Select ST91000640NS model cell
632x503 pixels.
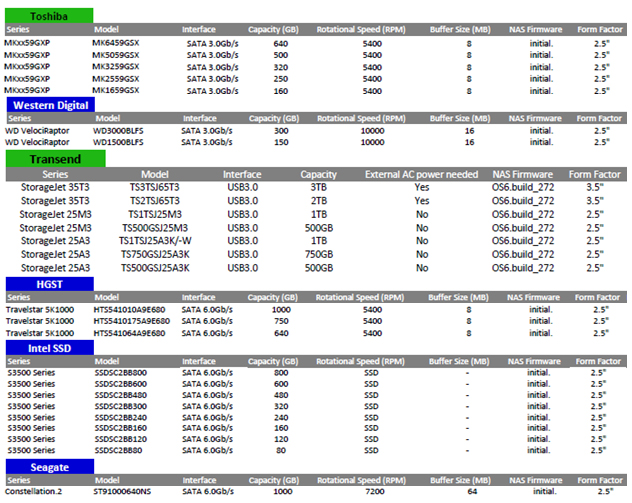[x=122, y=491]
